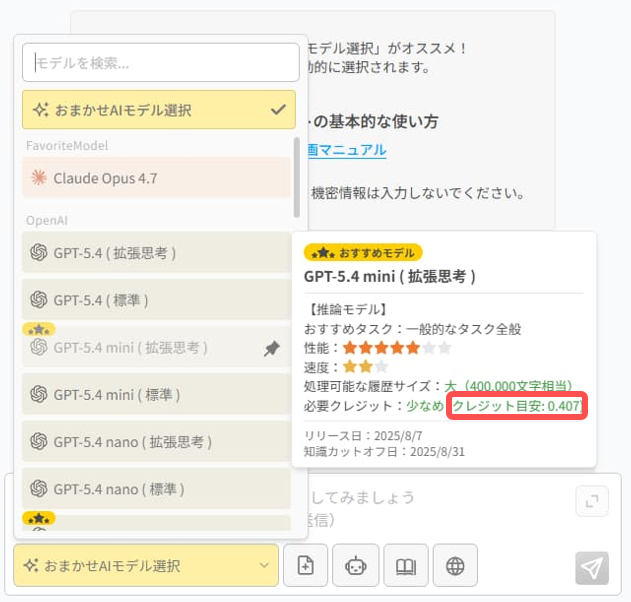The width and height of the screenshot is (631, 602).
Task: Open the book prompt library icon
Action: point(405,566)
